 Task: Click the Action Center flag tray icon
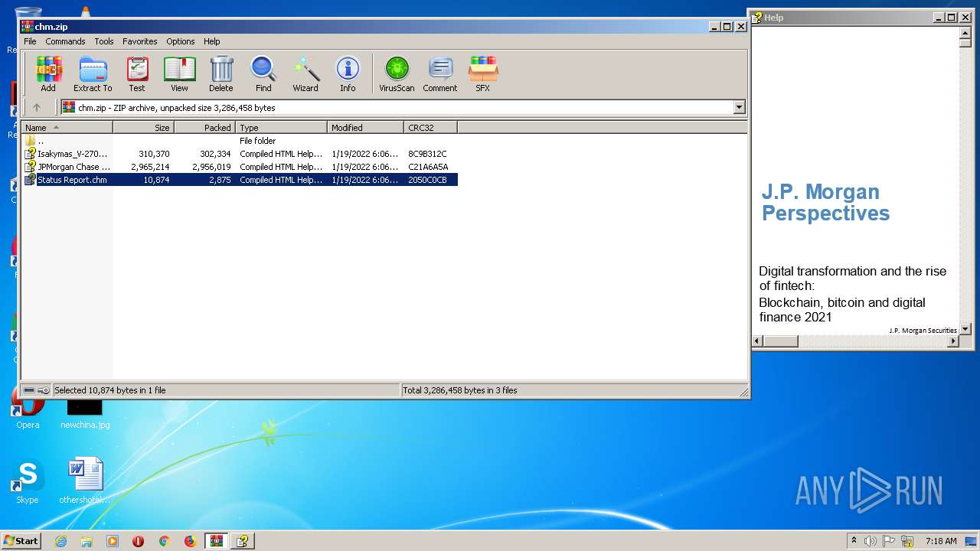click(889, 541)
